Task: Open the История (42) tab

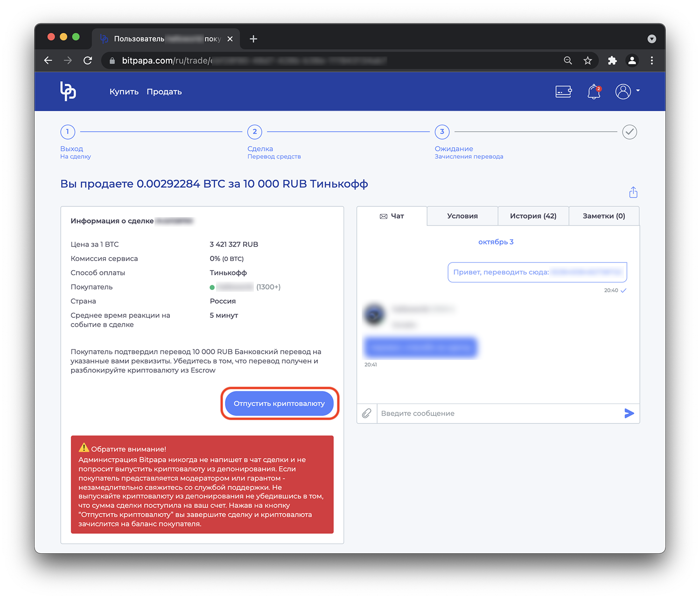Action: pos(533,216)
